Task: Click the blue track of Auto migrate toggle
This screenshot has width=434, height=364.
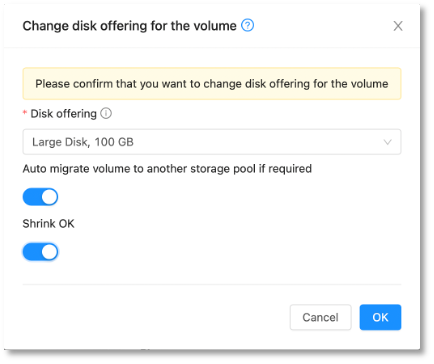Action: click(32, 197)
